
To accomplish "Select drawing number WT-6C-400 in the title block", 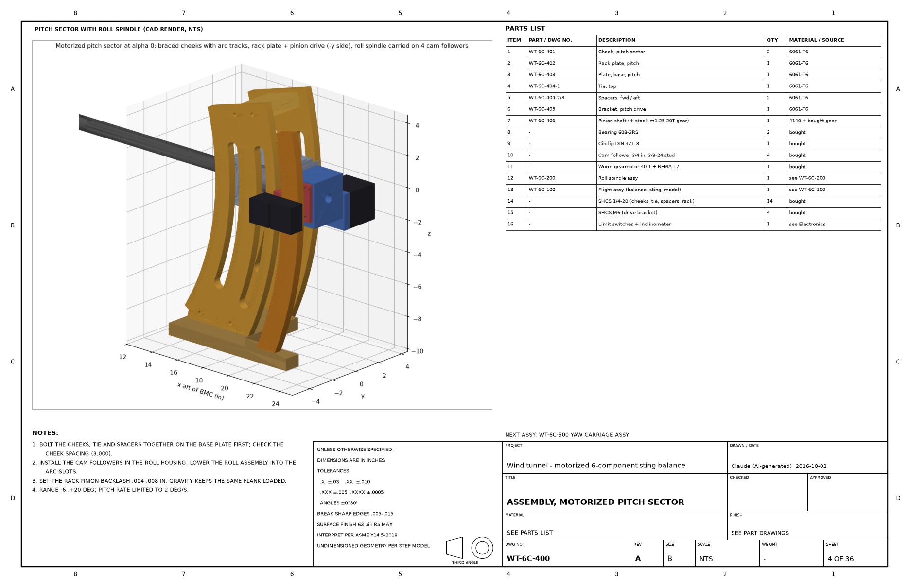I will point(528,559).
